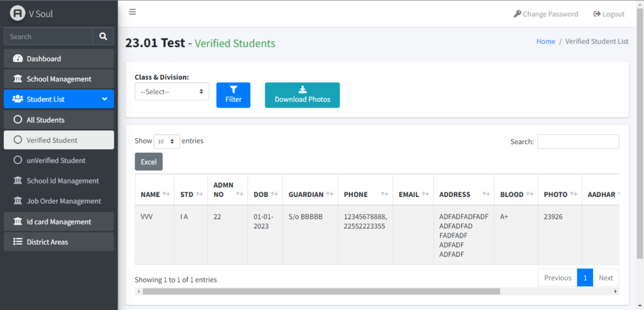Screen dimensions: 644x310
Task: Open Dashboard from the sidebar
Action: [x=58, y=58]
